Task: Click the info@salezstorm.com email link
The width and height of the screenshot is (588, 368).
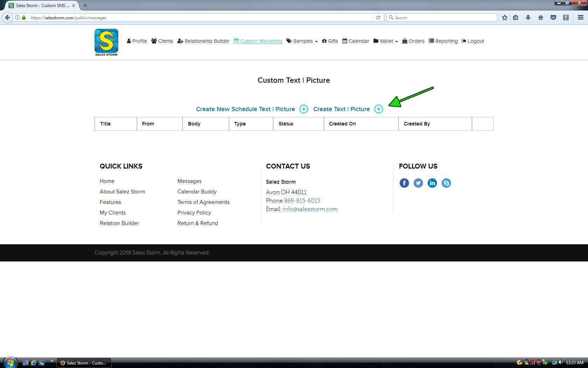Action: click(310, 209)
